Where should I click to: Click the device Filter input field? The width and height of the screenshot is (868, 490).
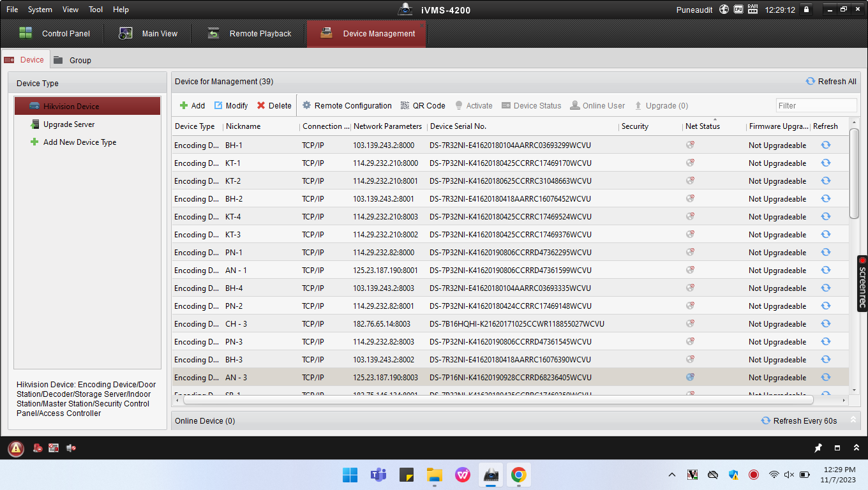(816, 105)
